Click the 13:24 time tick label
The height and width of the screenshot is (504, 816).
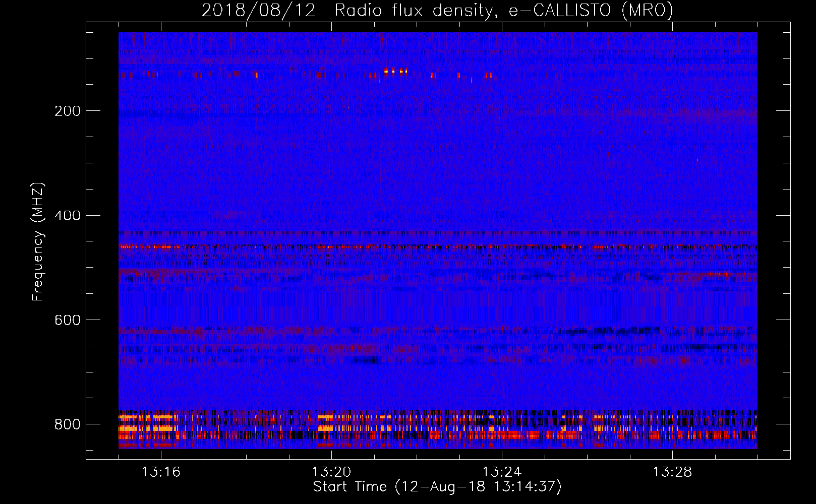tap(502, 472)
